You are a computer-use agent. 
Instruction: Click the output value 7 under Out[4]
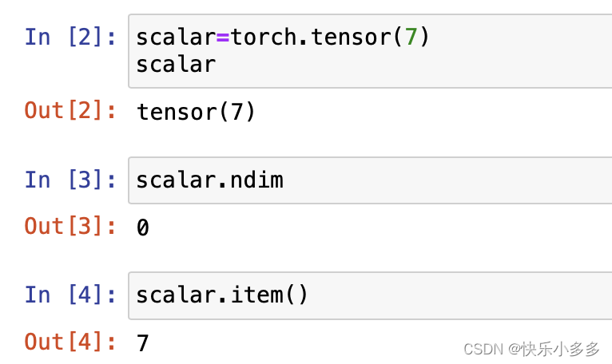tap(143, 343)
